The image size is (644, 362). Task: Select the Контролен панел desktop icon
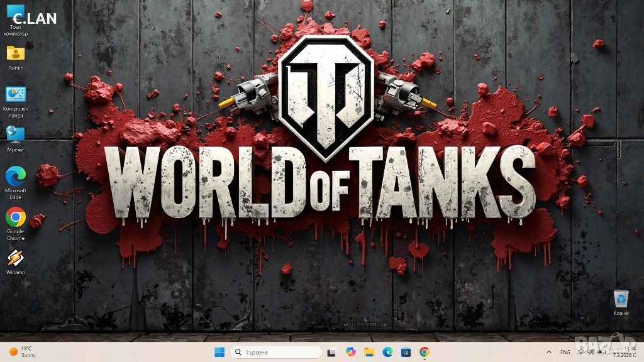16,95
